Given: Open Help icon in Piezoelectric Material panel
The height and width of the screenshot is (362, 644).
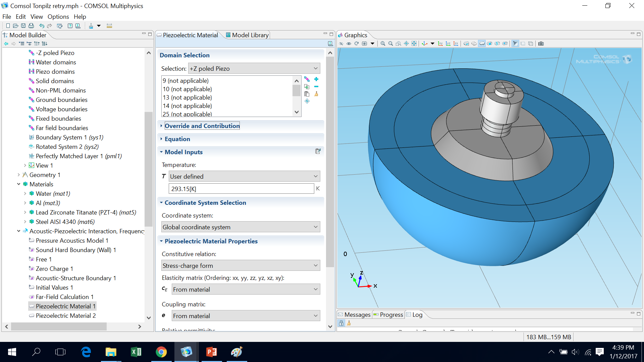Looking at the screenshot, I should 330,44.
